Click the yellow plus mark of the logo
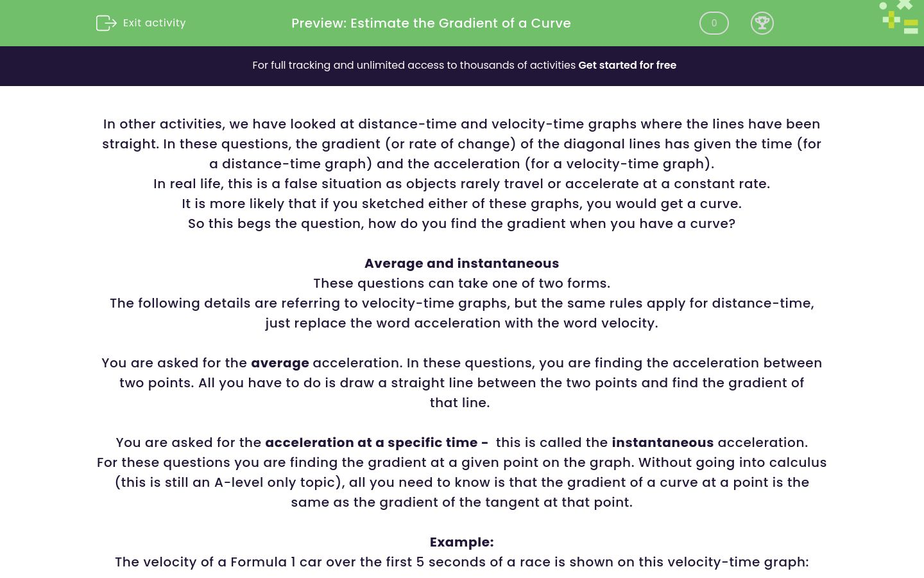The image size is (924, 578). 891,20
